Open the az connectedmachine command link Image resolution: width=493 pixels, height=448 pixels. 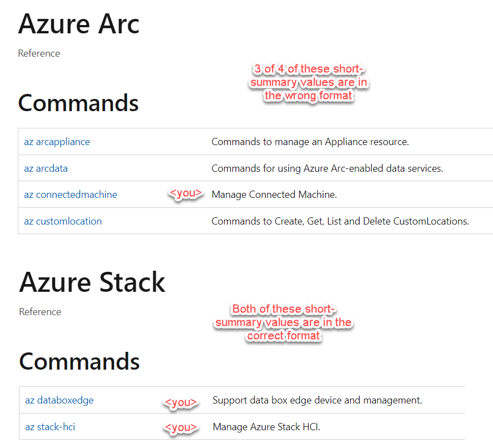(71, 195)
